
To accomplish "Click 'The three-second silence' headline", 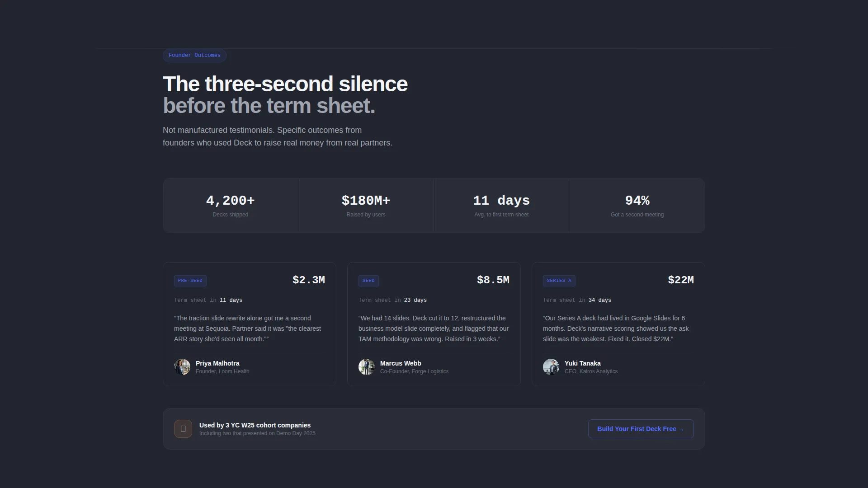I will (x=285, y=84).
